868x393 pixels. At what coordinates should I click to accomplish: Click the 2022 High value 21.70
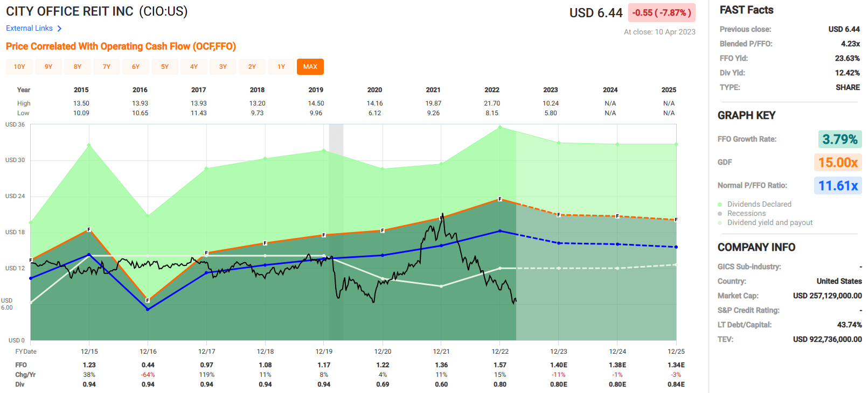click(492, 103)
